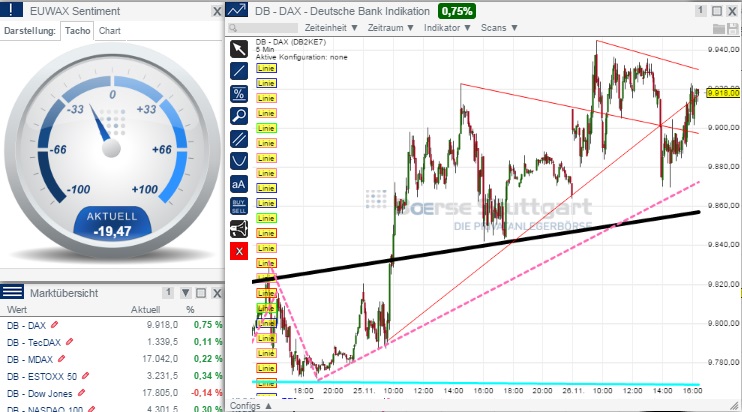Sort by the Aktuell column header
Screen dimensions: 742x412
tap(145, 310)
